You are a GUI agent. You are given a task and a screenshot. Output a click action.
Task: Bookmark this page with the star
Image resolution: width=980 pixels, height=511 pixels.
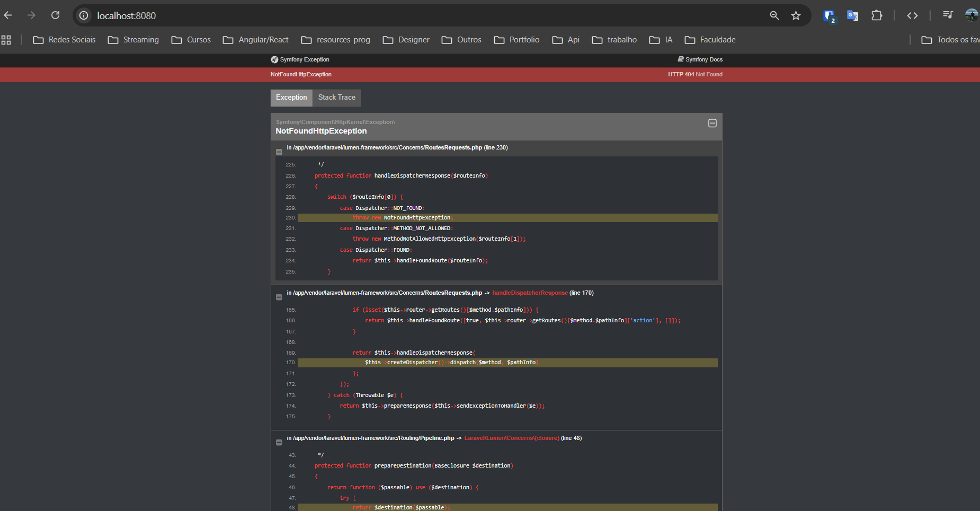[x=796, y=15]
